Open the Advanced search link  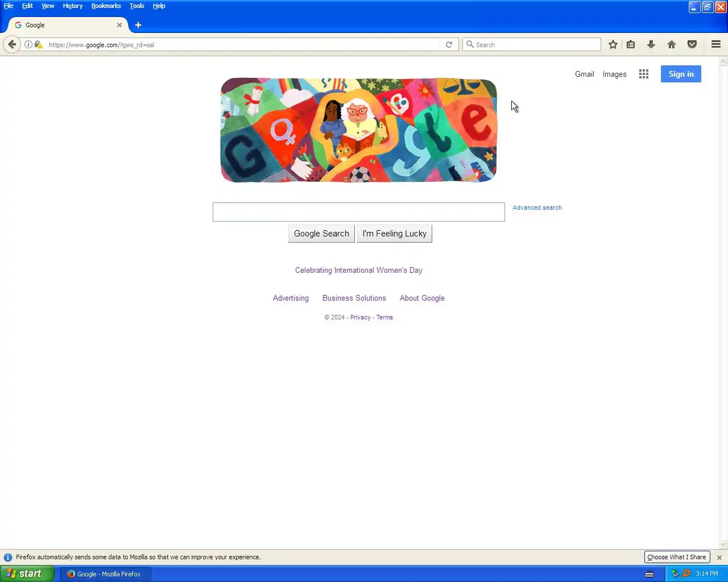point(537,207)
